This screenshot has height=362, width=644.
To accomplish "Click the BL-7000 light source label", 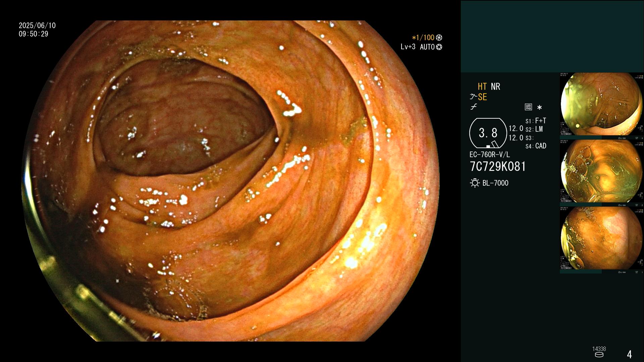I will (x=495, y=183).
